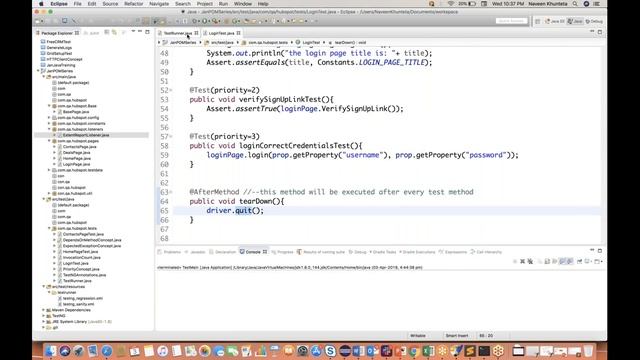Collapse the com.qa.hubspot.tests package
Screen dimensions: 640x360
click(x=49, y=229)
